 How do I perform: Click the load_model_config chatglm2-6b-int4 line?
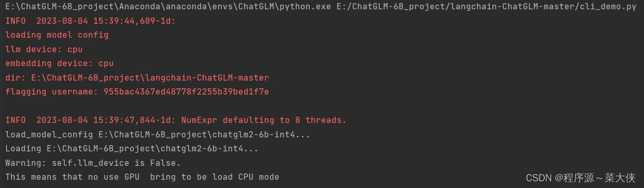click(157, 134)
